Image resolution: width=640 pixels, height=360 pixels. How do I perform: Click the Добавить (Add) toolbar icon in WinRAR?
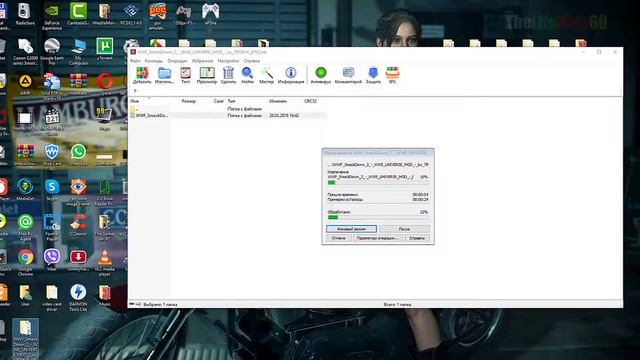[x=142, y=76]
